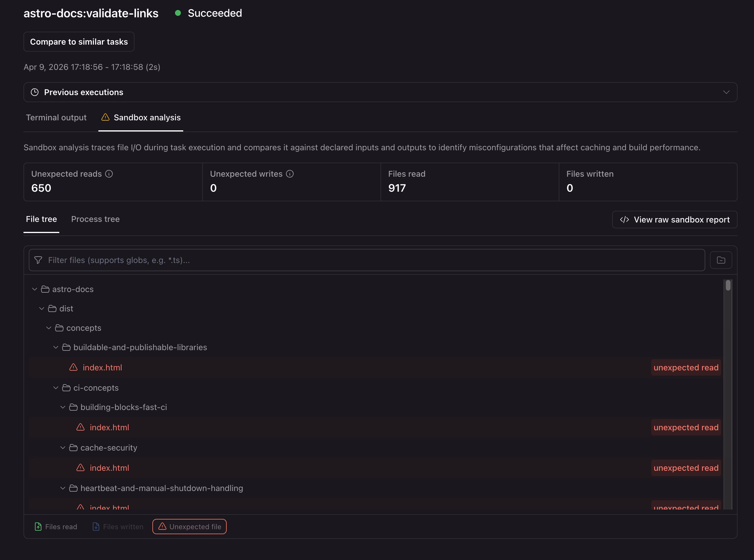
Task: Select index.html under buildable-and-publishable-libraries
Action: point(102,367)
